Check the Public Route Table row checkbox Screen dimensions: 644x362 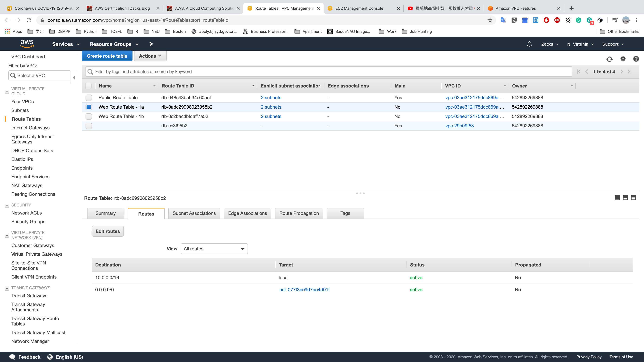coord(89,98)
